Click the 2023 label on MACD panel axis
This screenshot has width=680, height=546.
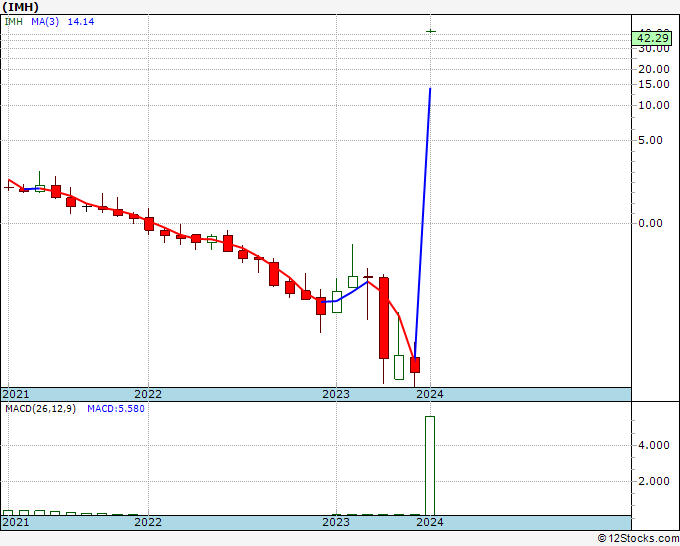(x=336, y=522)
